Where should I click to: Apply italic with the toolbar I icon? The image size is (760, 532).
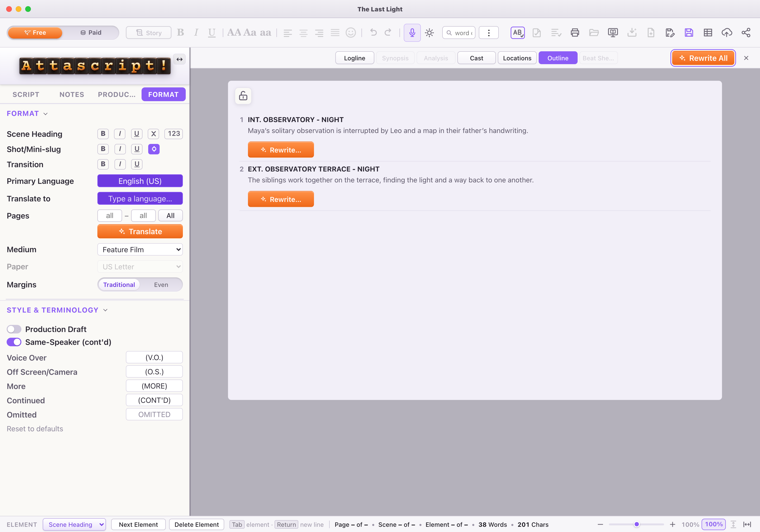(196, 33)
